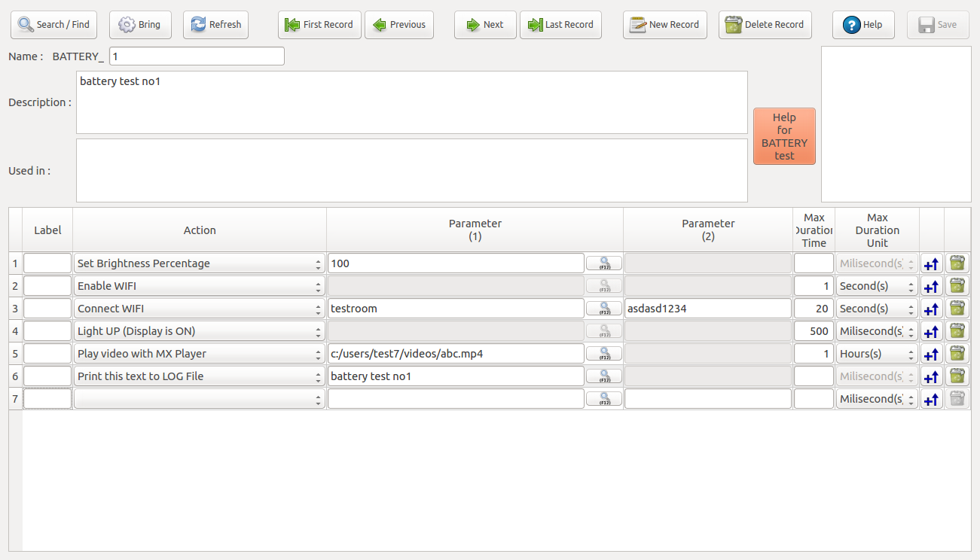Delete the Light UP row
The width and height of the screenshot is (980, 560).
click(x=957, y=331)
